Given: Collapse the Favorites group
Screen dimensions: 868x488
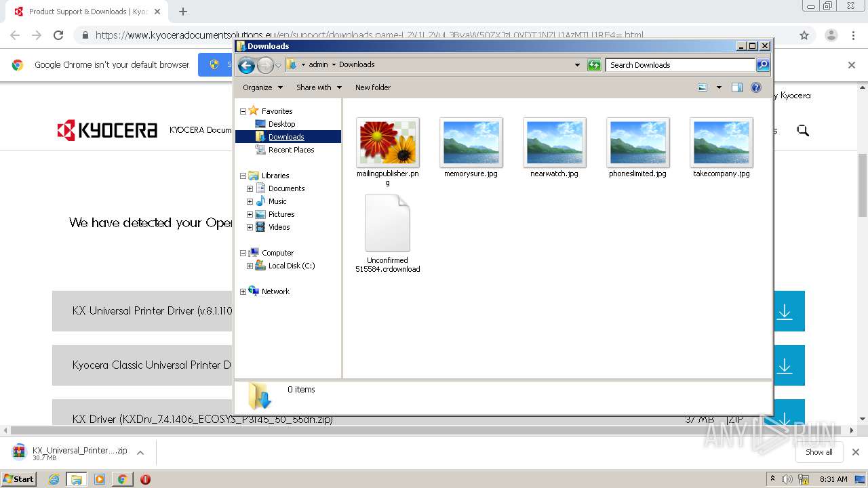Looking at the screenshot, I should click(243, 111).
